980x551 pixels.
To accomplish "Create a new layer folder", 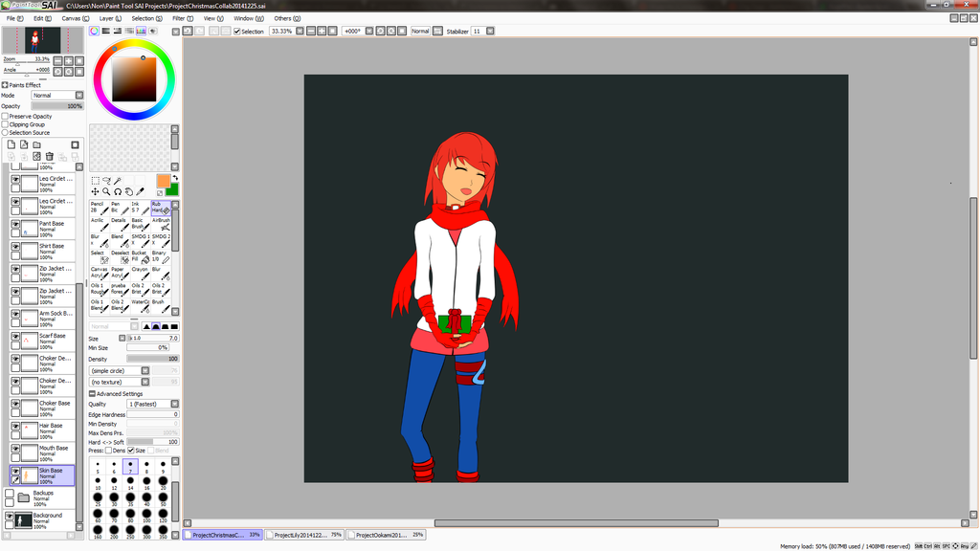I will [37, 144].
